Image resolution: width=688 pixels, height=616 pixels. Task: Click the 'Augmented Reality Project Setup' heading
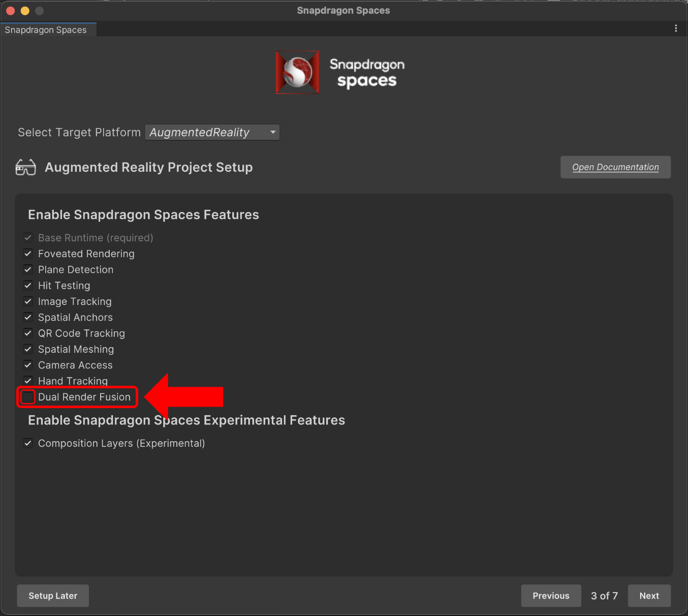point(148,167)
